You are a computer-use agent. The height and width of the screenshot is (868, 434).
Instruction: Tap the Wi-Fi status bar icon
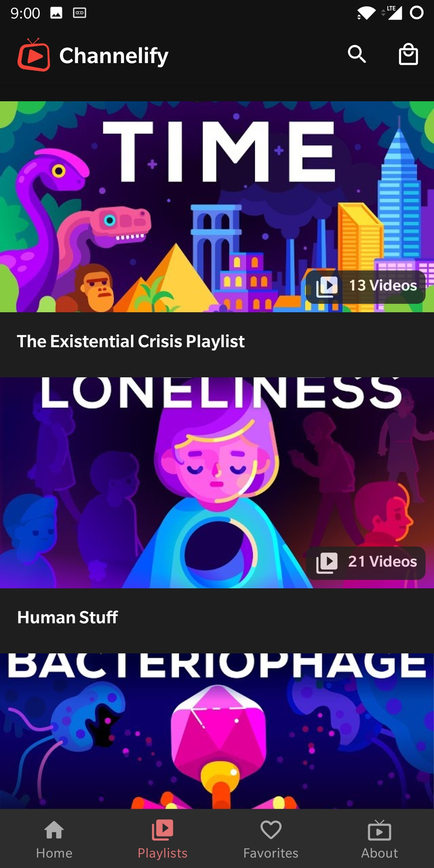tap(366, 13)
